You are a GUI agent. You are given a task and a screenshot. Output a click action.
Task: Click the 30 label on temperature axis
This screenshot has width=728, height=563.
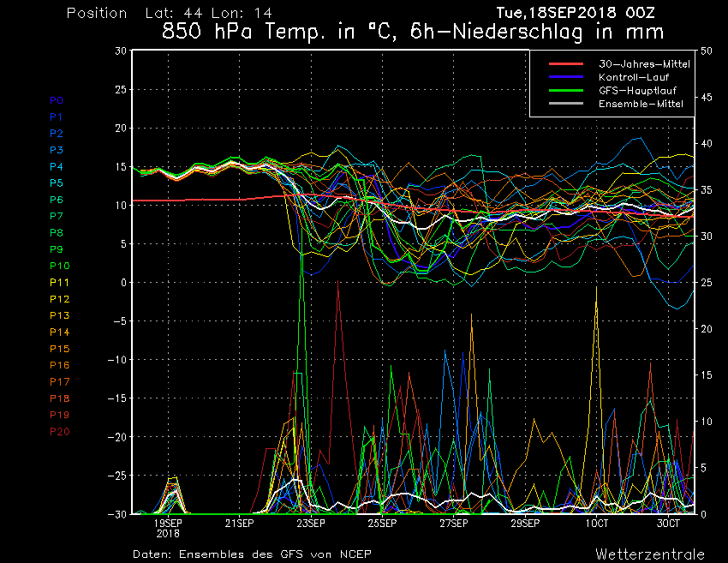120,51
